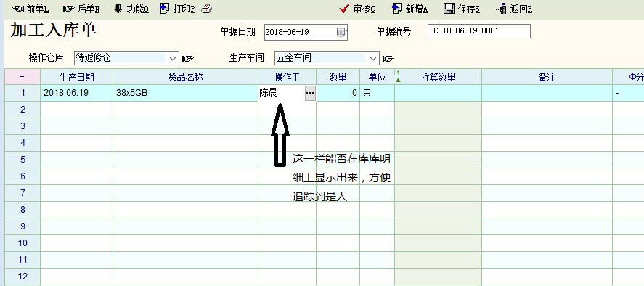This screenshot has width=644, height=286.
Task: Click the 折算数量 cell in row 1
Action: pyautogui.click(x=439, y=94)
